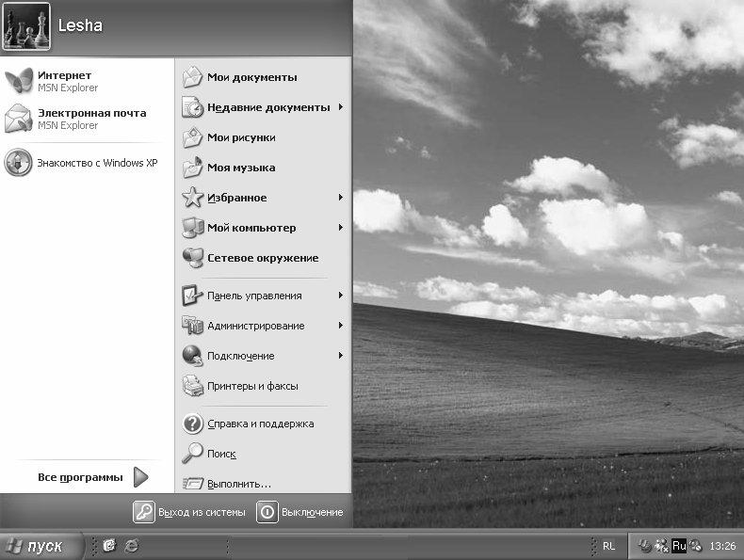Launch Электронная почта envelope icon
Viewport: 744px width, 560px height.
point(19,119)
